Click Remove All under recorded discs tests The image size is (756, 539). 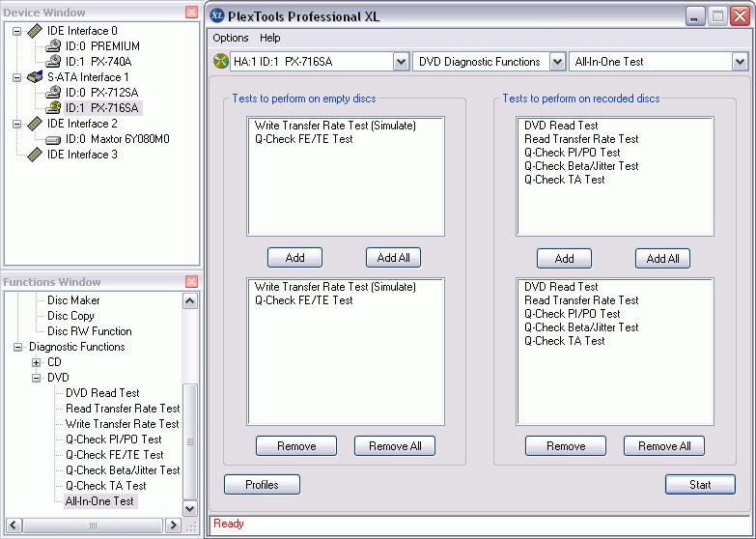664,446
